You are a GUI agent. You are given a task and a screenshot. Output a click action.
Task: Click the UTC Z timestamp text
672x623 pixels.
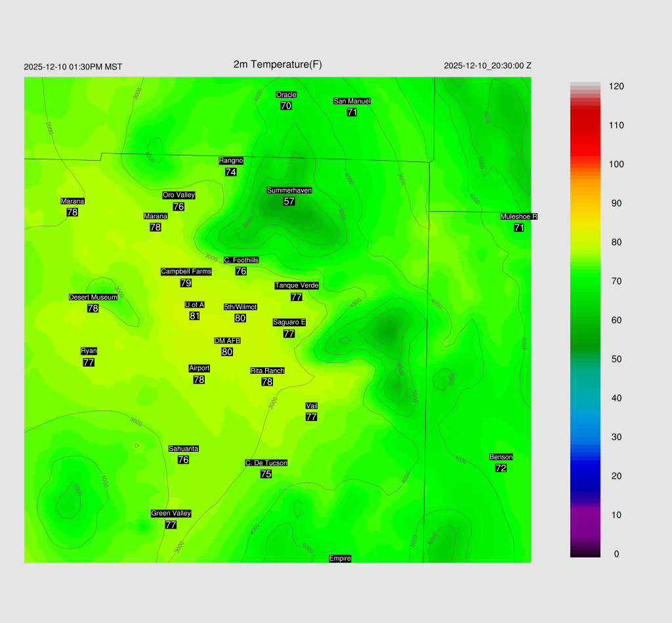coord(488,66)
